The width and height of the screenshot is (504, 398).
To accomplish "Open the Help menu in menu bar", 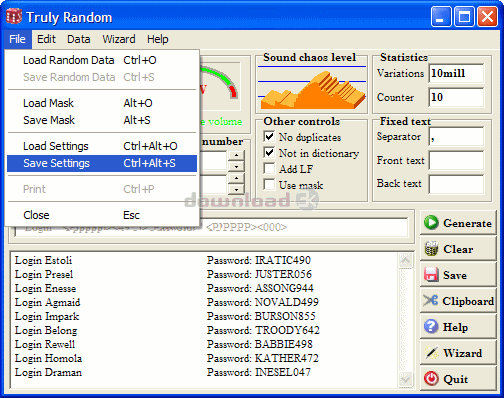I will coord(158,39).
